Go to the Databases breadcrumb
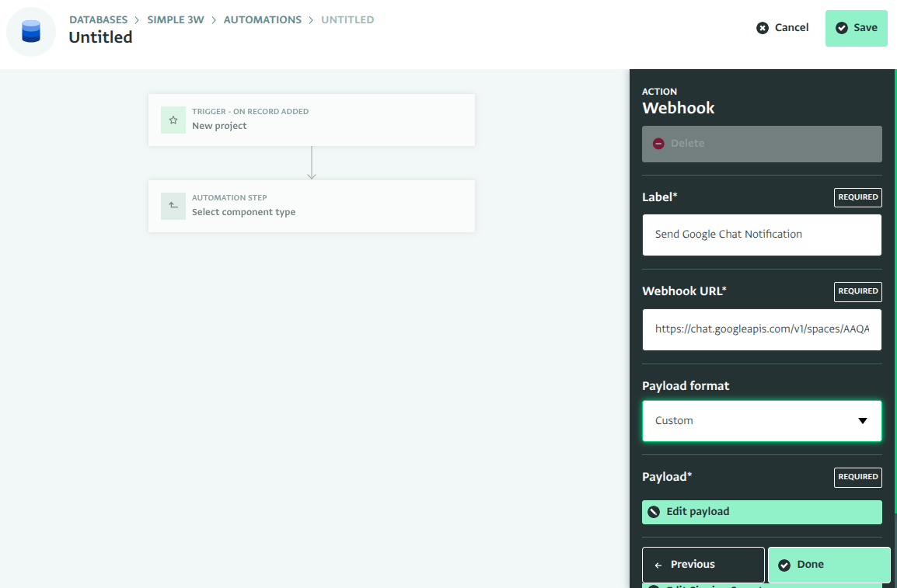 point(99,19)
